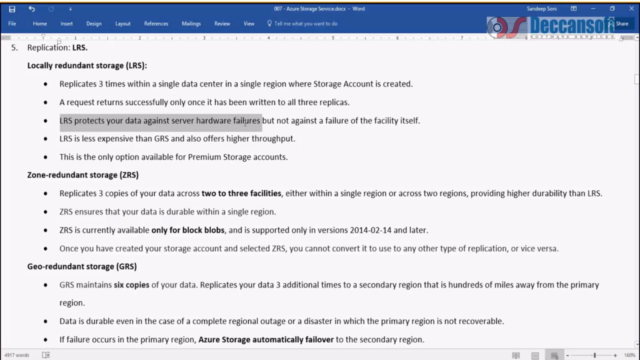Click the zoom slider handle
The height and width of the screenshot is (360, 640).
pyautogui.click(x=595, y=356)
